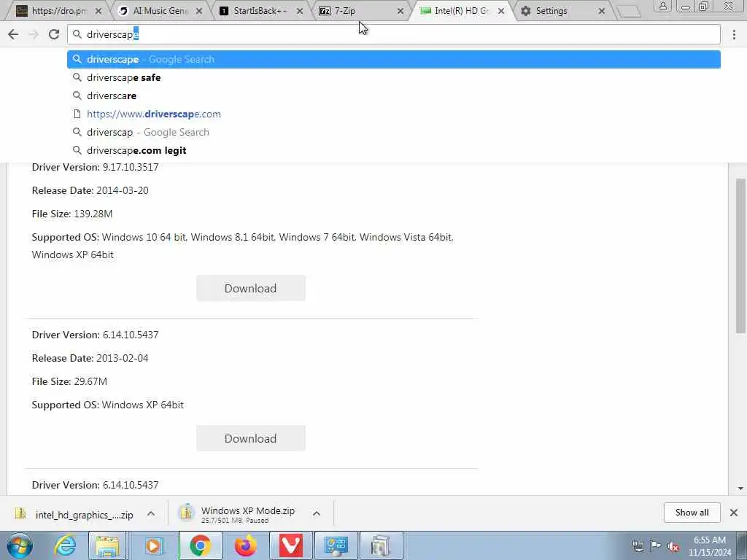Close the 7-Zip tab
Viewport: 747px width, 560px height.
coord(400,11)
